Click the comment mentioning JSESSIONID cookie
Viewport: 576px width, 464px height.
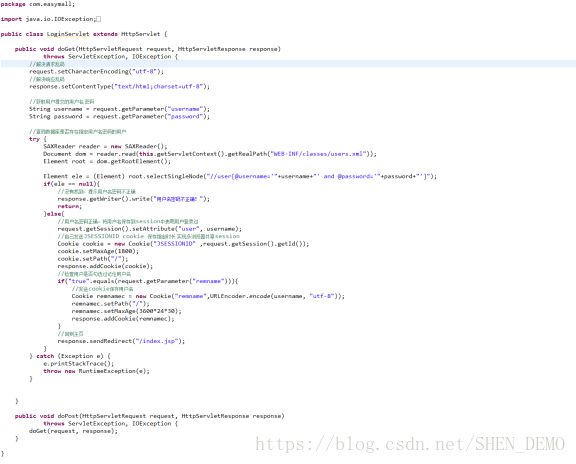pos(148,236)
